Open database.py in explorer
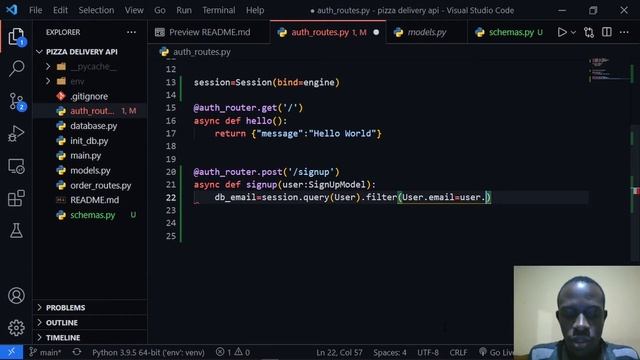The image size is (640, 360). point(90,126)
